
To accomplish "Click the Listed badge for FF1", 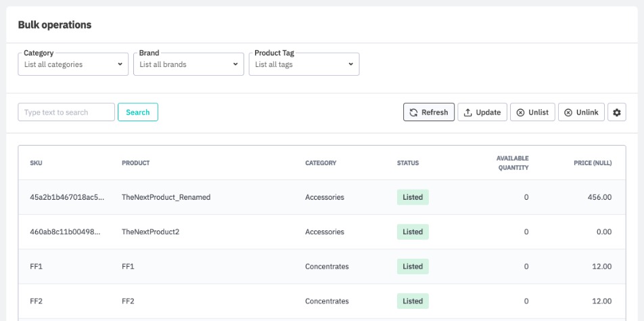I will coord(413,267).
